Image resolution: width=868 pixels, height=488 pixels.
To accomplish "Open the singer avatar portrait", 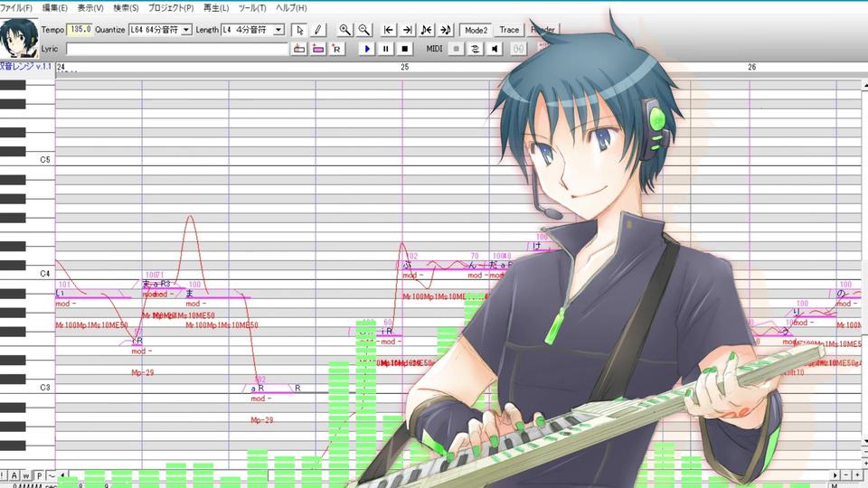I will tap(19, 38).
